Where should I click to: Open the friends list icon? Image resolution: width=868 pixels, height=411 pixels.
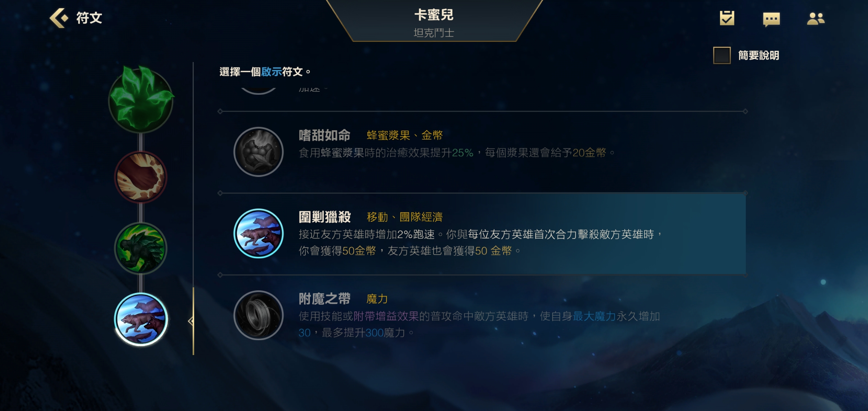[x=815, y=19]
